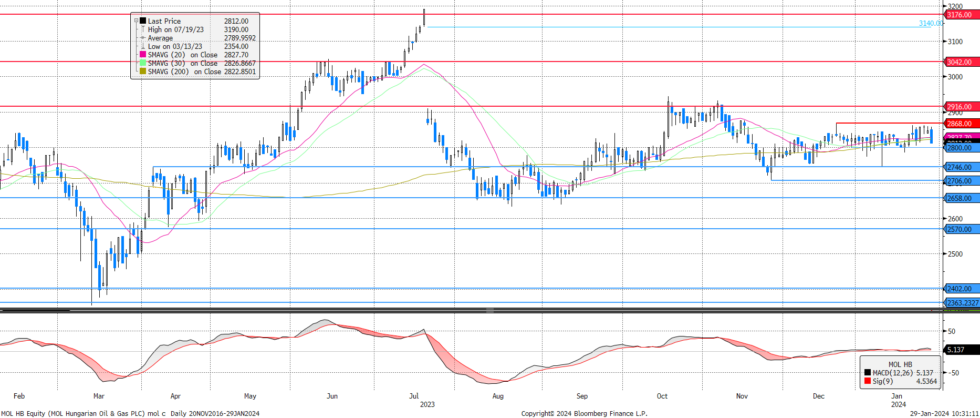Click the red 2916.00 level tag
The width and height of the screenshot is (980, 418).
point(962,107)
